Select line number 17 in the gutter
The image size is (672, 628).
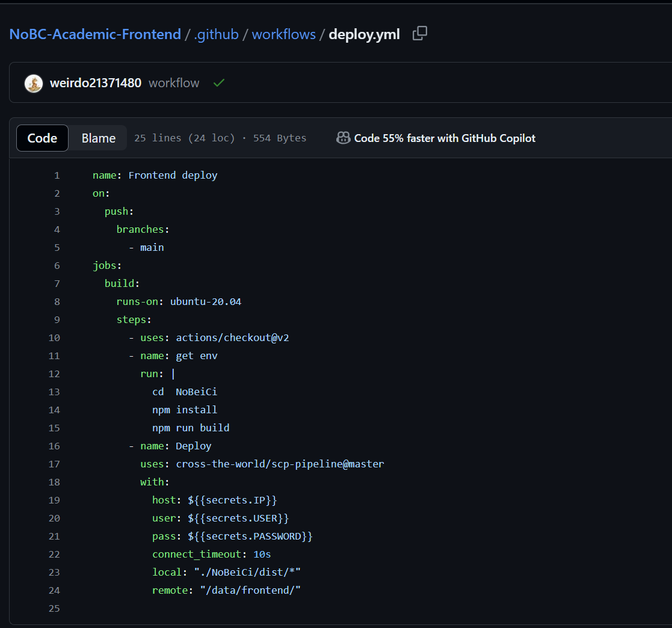pyautogui.click(x=54, y=464)
